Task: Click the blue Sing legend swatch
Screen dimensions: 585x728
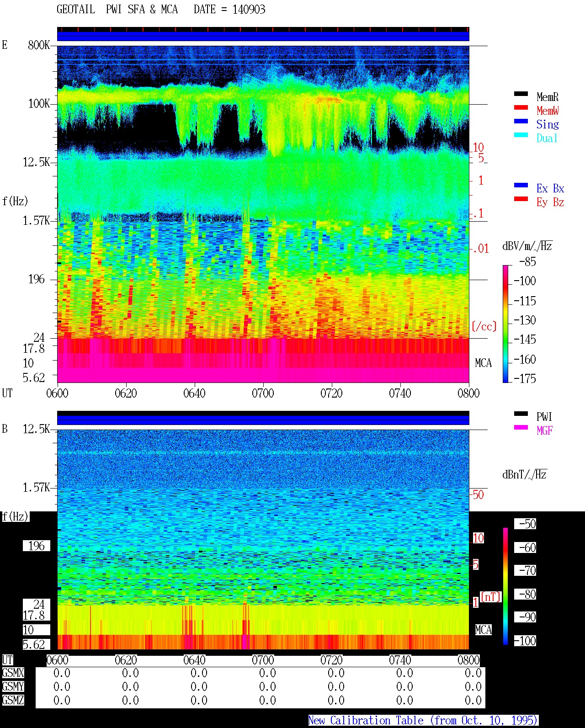Action: tap(521, 122)
